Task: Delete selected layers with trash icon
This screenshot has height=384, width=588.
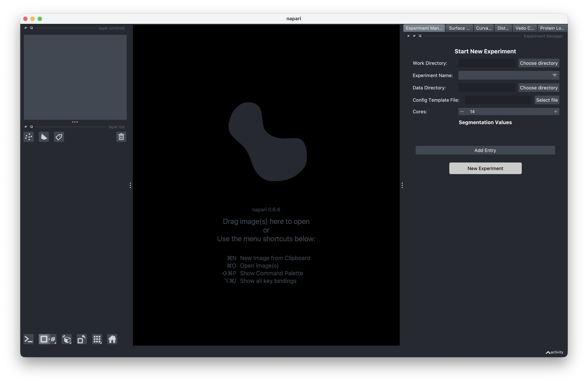Action: [121, 137]
